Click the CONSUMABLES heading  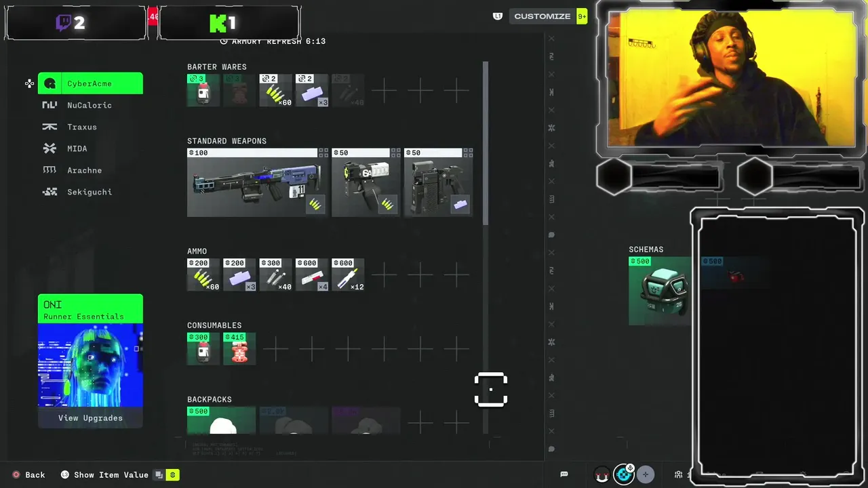(x=214, y=325)
